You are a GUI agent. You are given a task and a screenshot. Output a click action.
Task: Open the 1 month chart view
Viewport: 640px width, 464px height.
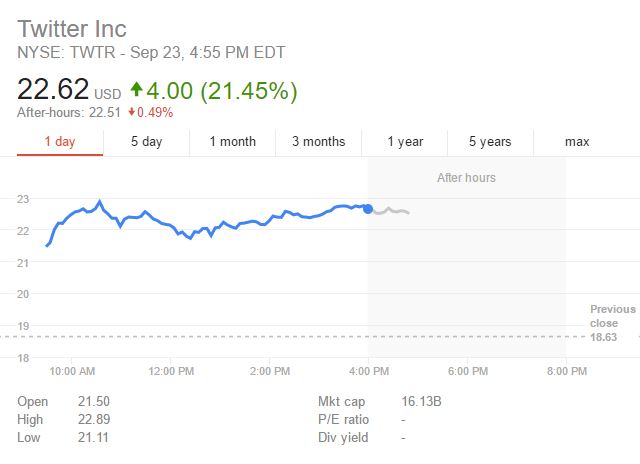coord(232,142)
